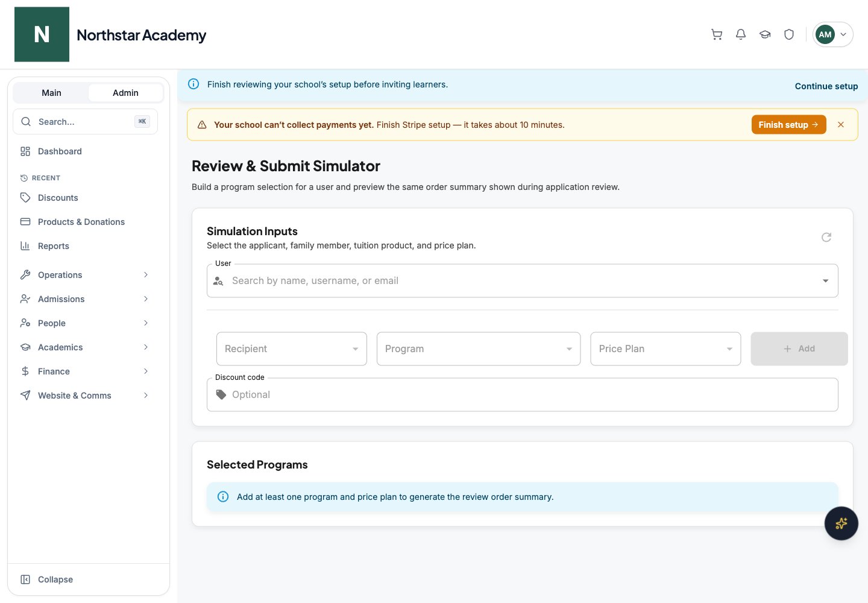Image resolution: width=868 pixels, height=603 pixels.
Task: Dismiss the payments warning banner
Action: click(841, 125)
